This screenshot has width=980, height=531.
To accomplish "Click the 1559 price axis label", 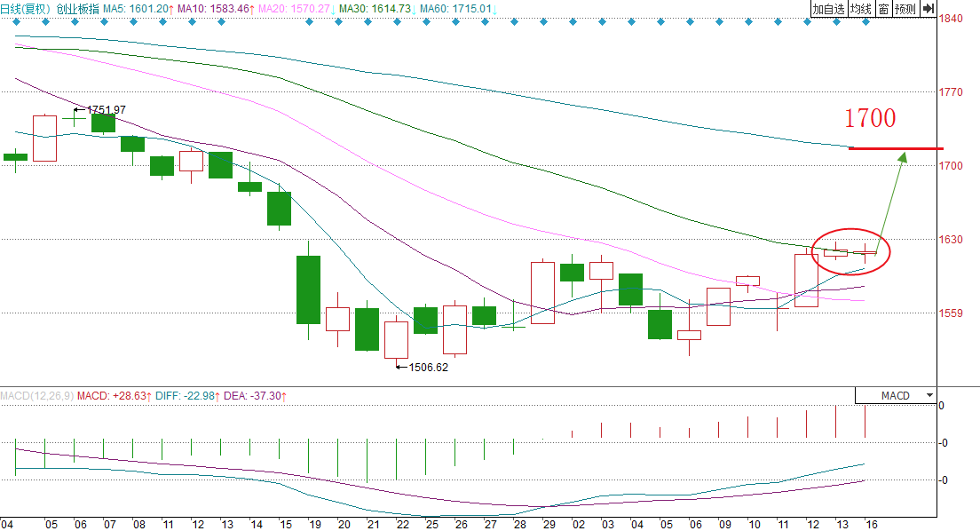I will (x=951, y=313).
